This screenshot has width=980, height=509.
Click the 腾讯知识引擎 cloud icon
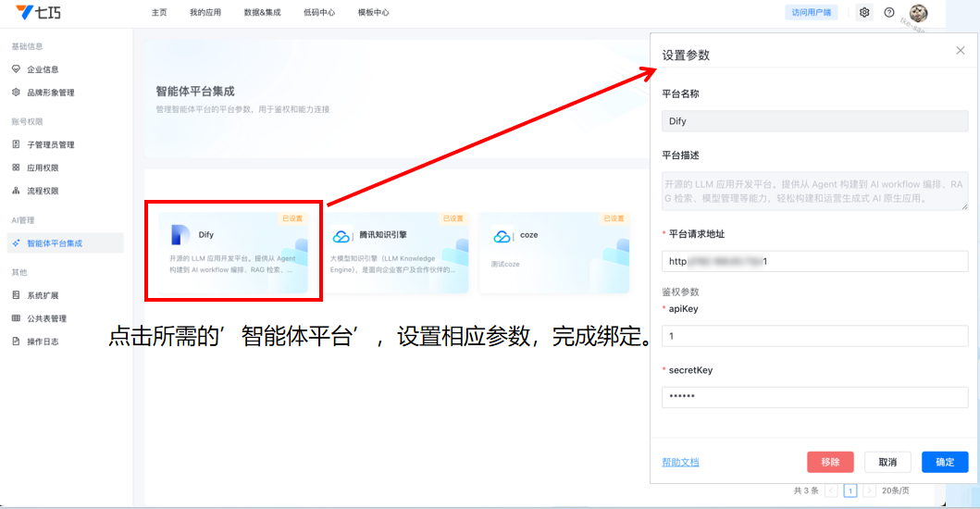341,236
